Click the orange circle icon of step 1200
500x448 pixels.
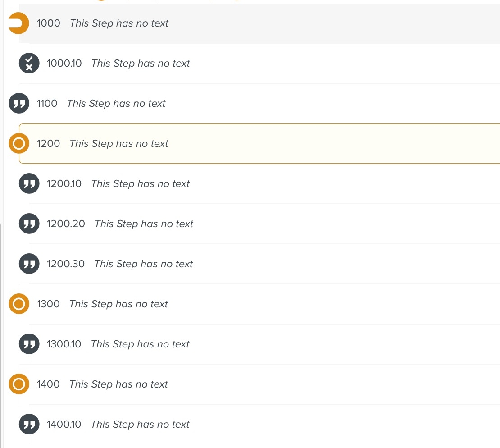19,144
